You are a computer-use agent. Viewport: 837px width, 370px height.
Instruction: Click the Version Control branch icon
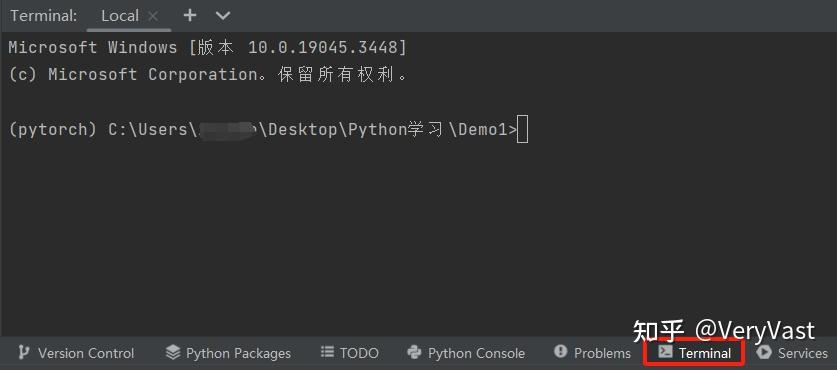[x=23, y=352]
